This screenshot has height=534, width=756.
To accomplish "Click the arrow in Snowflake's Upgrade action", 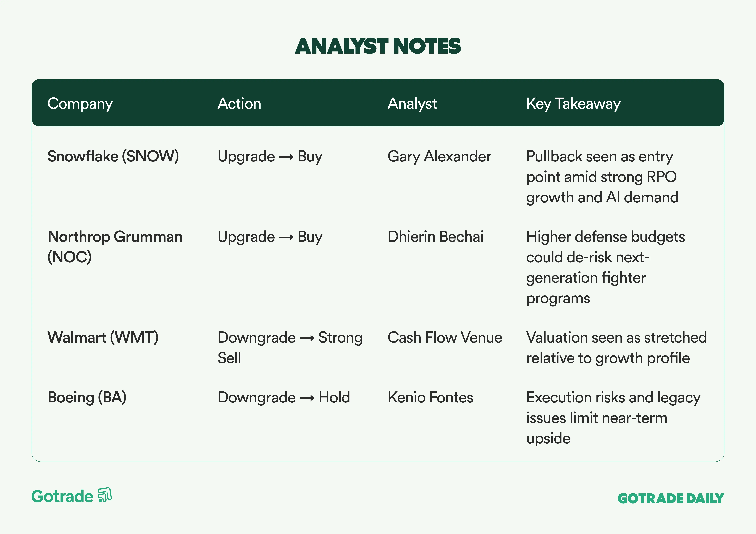I will (x=286, y=157).
